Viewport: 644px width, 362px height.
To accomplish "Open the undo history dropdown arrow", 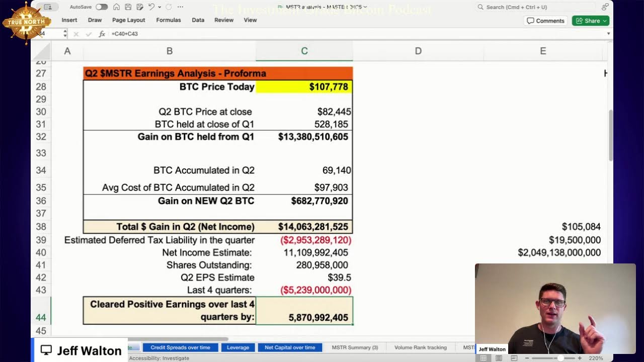I will point(159,7).
